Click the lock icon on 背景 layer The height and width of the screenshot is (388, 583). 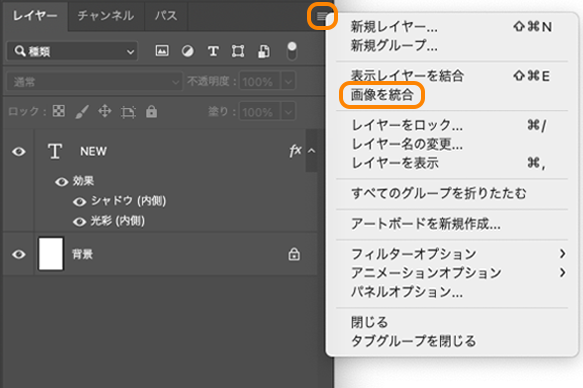pyautogui.click(x=294, y=254)
